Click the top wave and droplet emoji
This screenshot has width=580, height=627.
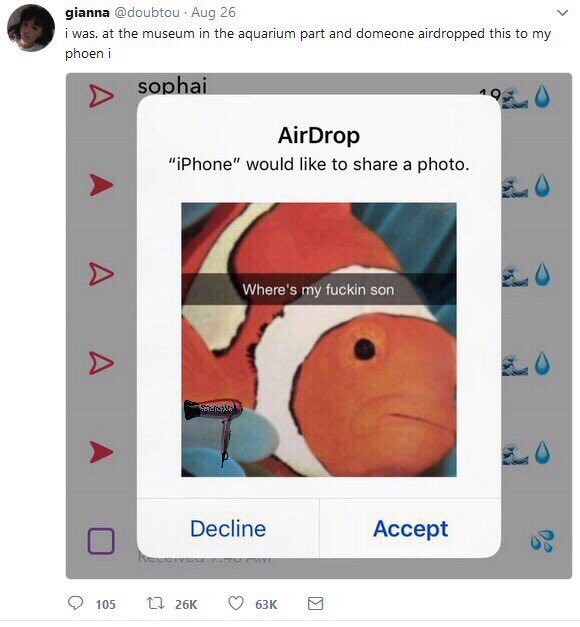click(x=527, y=97)
